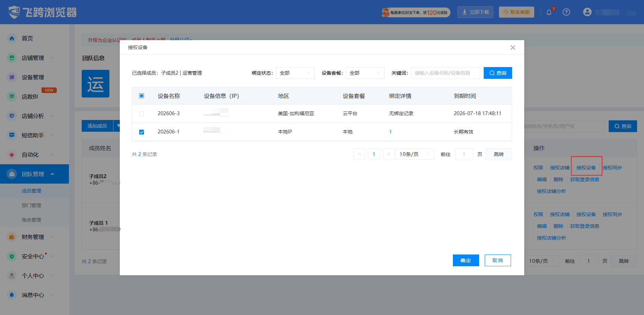Click the 关键词 search input field

[x=445, y=73]
